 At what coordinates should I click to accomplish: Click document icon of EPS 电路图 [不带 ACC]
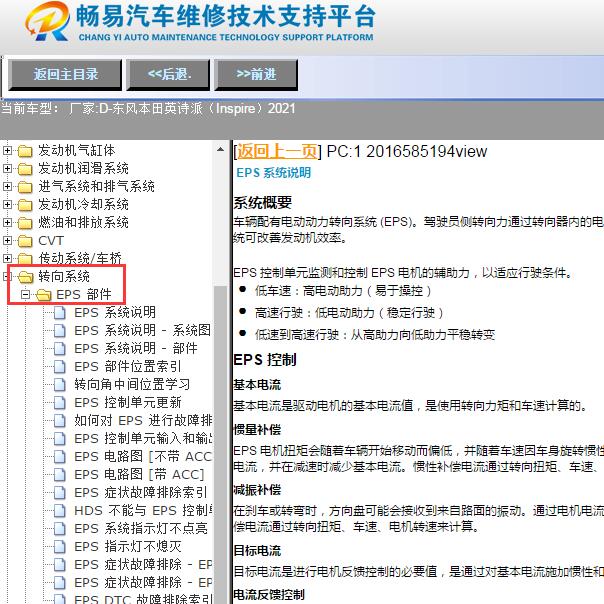click(x=60, y=456)
